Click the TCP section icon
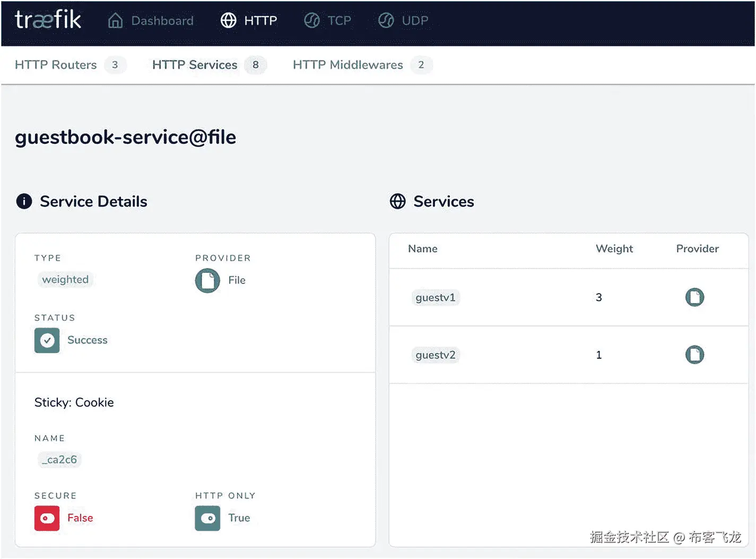 click(312, 21)
